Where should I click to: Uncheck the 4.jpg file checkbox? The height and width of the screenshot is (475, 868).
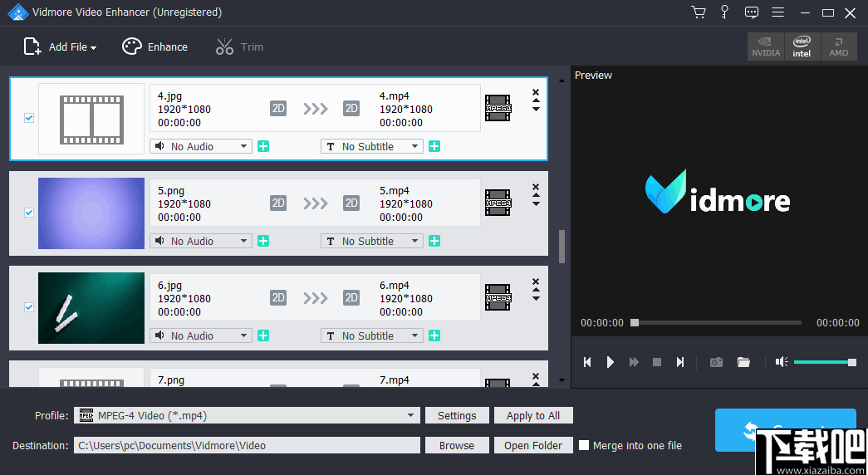29,118
